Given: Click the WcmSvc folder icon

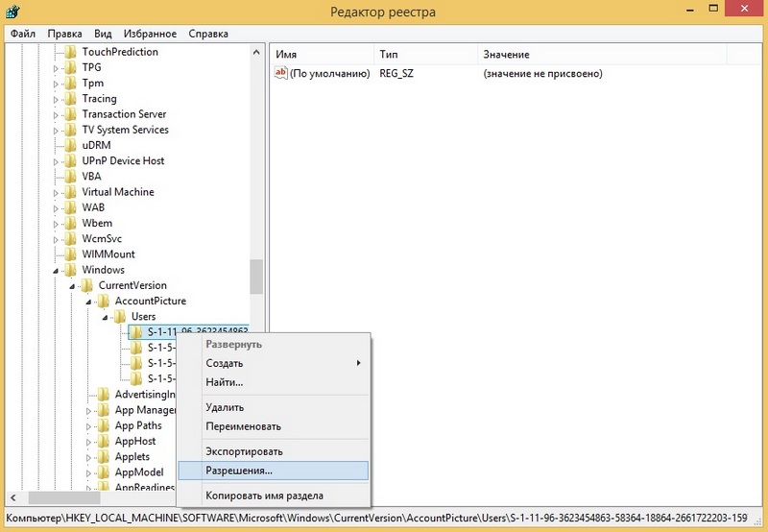Looking at the screenshot, I should point(70,238).
